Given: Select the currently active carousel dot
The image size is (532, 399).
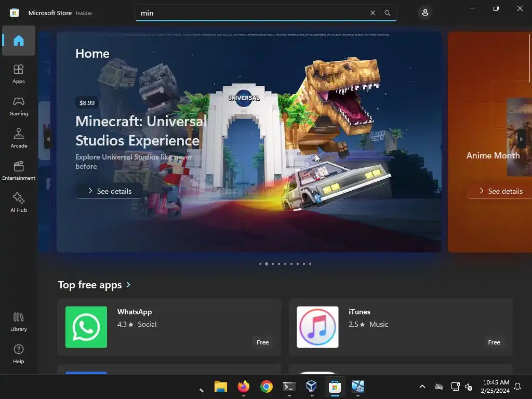Looking at the screenshot, I should coord(267,263).
